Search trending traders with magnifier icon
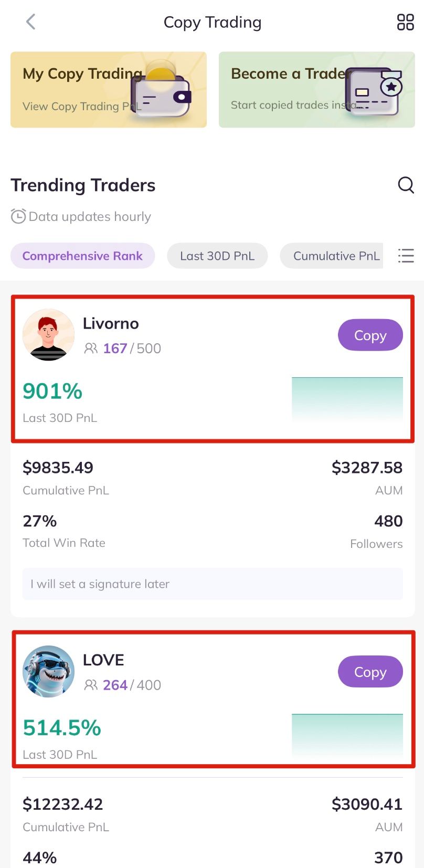Screen dimensions: 424x868 pyautogui.click(x=406, y=185)
